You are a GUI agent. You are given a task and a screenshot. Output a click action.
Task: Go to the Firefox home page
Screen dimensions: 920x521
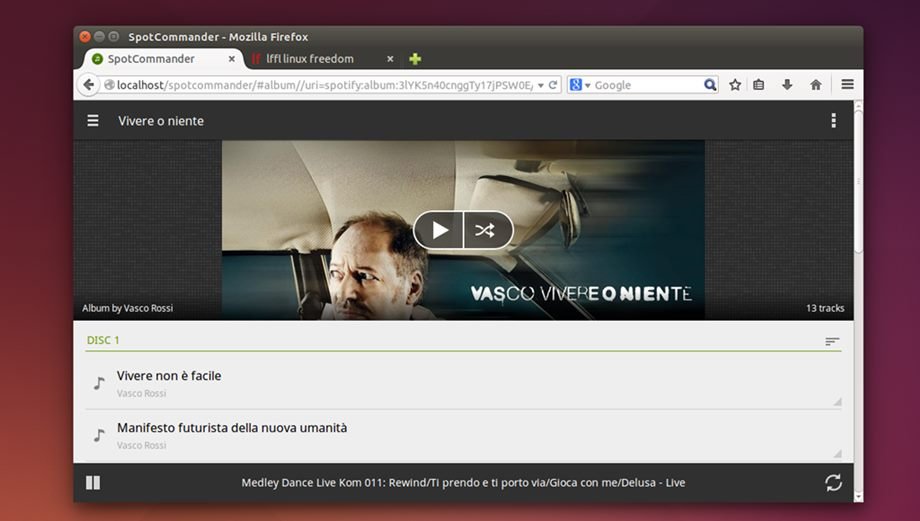pos(815,85)
